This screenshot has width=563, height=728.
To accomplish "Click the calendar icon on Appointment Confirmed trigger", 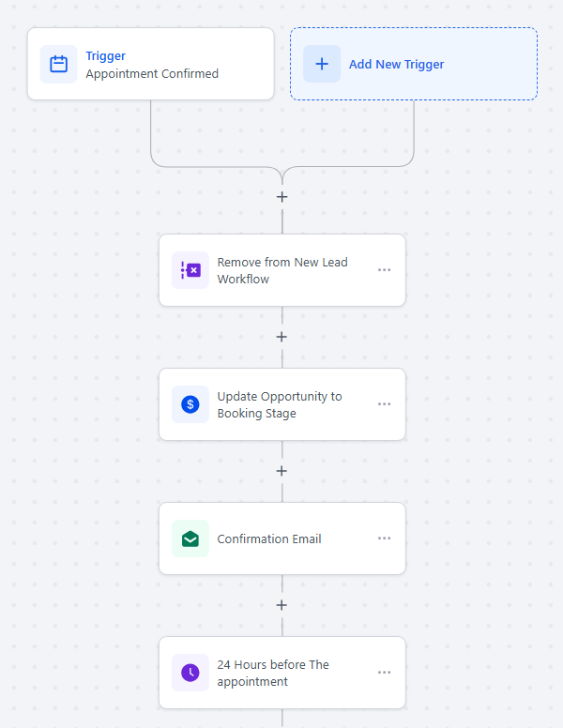I will pyautogui.click(x=58, y=64).
